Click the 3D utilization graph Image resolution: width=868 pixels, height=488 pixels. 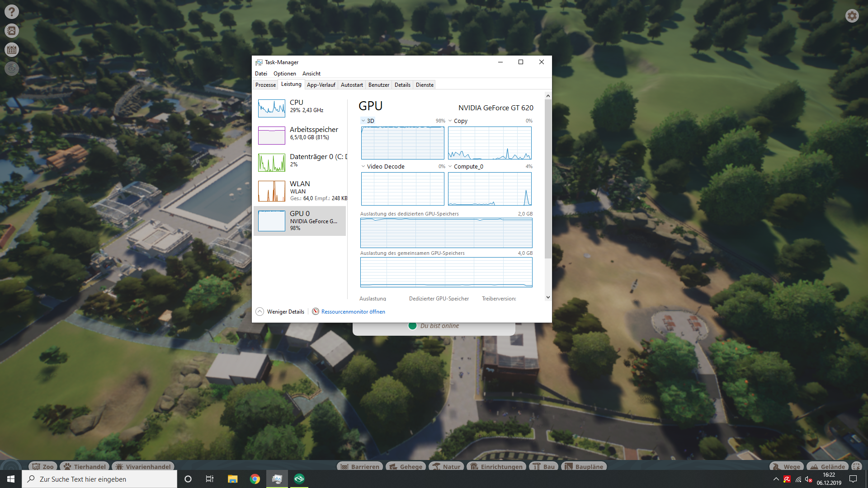(x=403, y=143)
